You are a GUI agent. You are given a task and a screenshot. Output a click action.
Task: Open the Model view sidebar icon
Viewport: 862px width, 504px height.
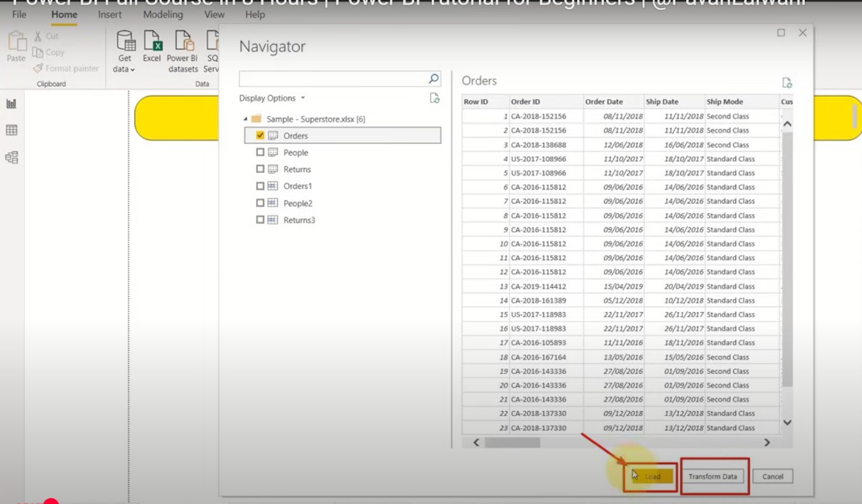[11, 157]
